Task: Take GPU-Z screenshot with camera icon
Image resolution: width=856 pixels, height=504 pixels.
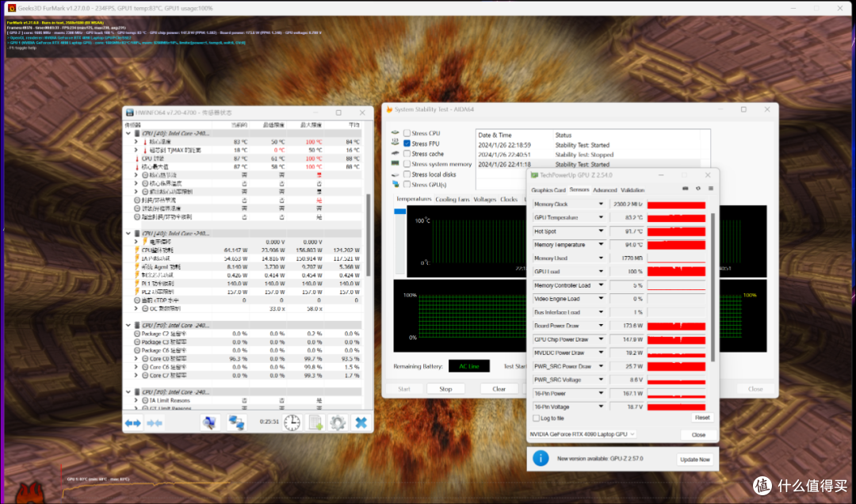Action: 685,189
